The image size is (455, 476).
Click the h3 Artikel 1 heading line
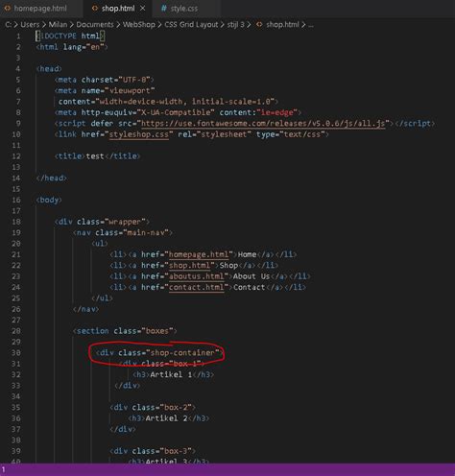173,374
